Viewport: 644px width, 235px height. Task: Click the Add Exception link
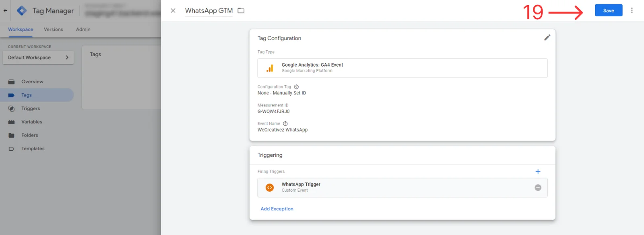277,209
